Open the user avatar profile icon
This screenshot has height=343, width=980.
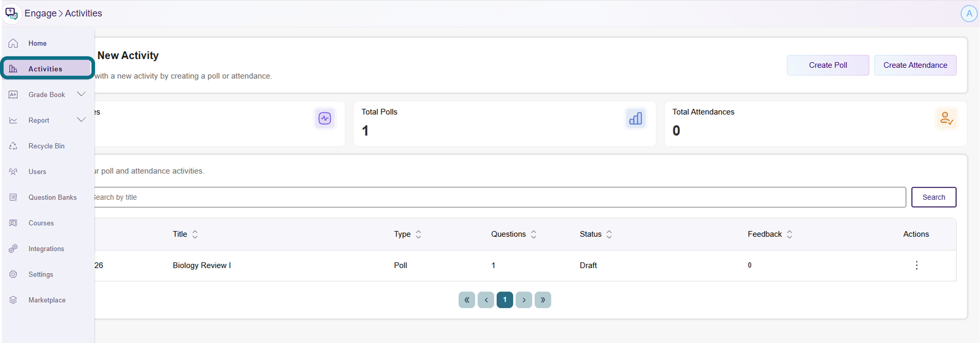pos(969,13)
